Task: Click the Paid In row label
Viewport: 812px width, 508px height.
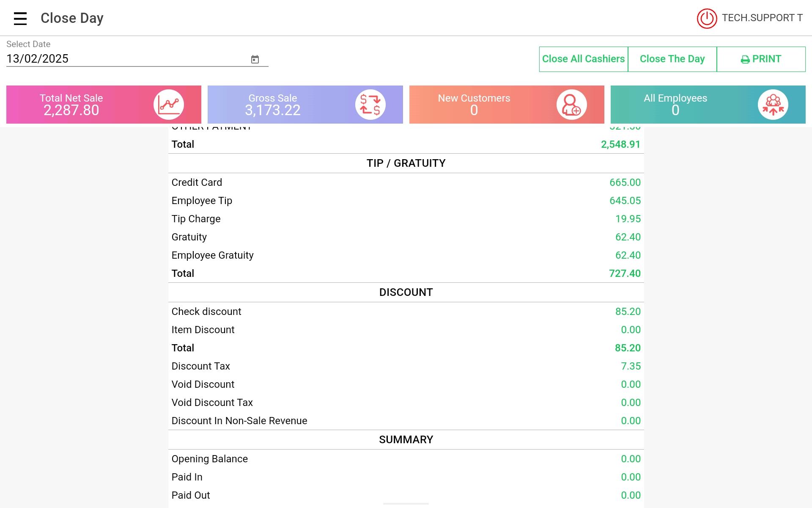Action: [x=187, y=477]
